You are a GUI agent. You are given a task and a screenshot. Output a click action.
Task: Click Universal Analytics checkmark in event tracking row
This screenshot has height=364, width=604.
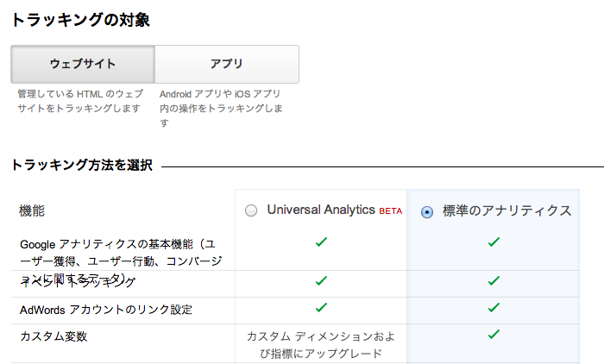click(x=321, y=280)
